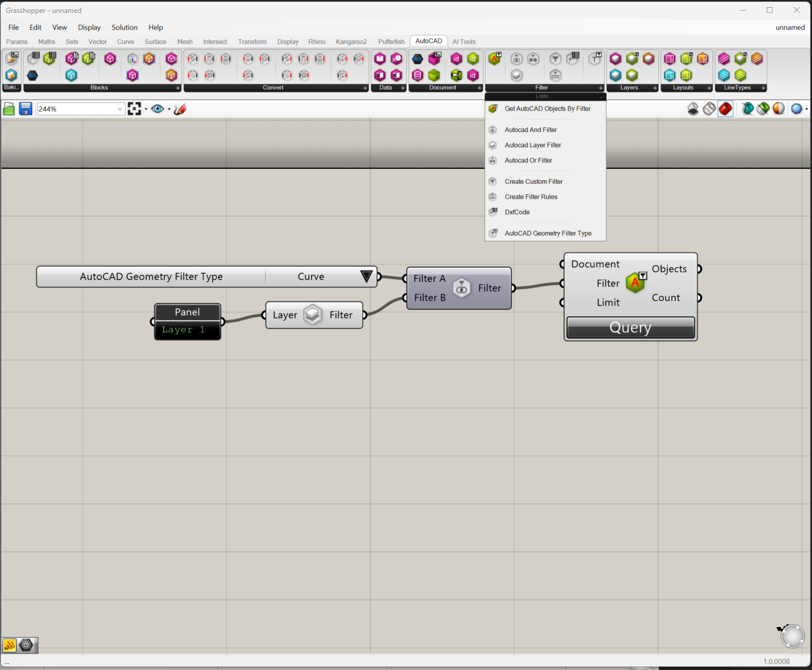Click the compass widget at the canvas corner
This screenshot has width=812, height=670.
(792, 636)
